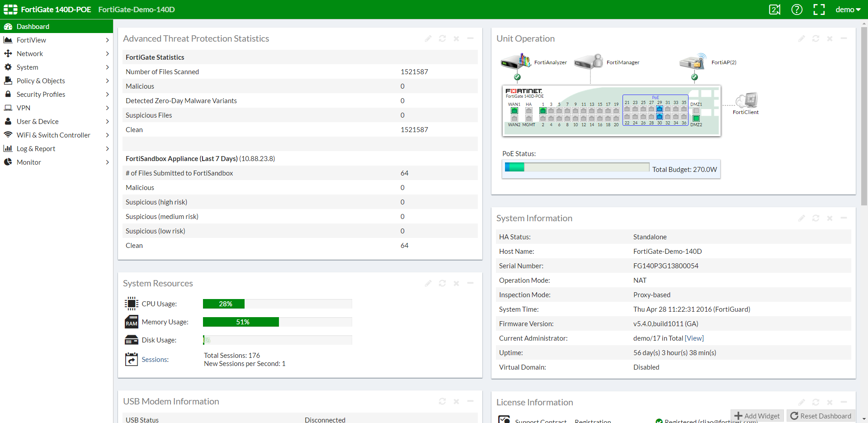Open the VPN sidebar menu

click(57, 108)
